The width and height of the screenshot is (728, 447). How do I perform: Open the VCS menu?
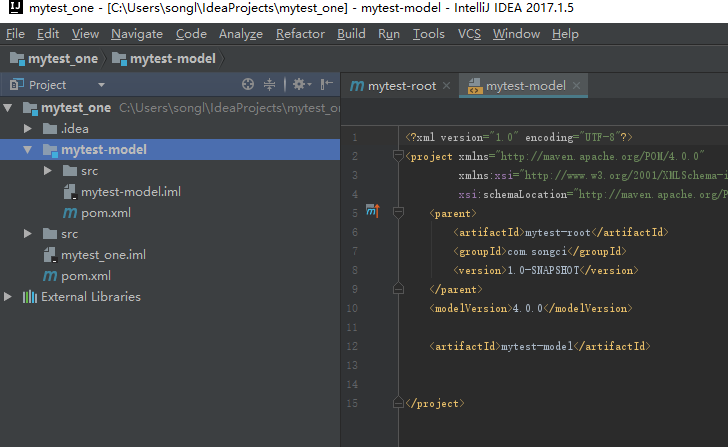pyautogui.click(x=469, y=34)
